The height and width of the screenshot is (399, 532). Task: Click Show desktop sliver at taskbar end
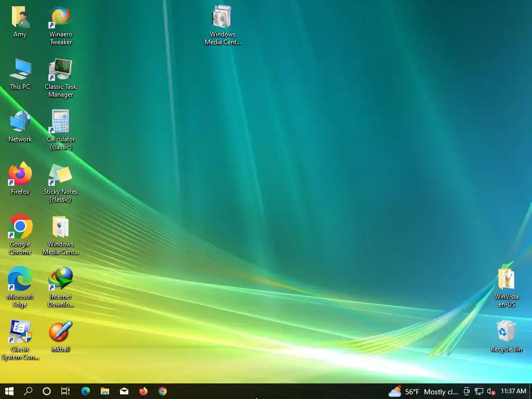point(530,391)
